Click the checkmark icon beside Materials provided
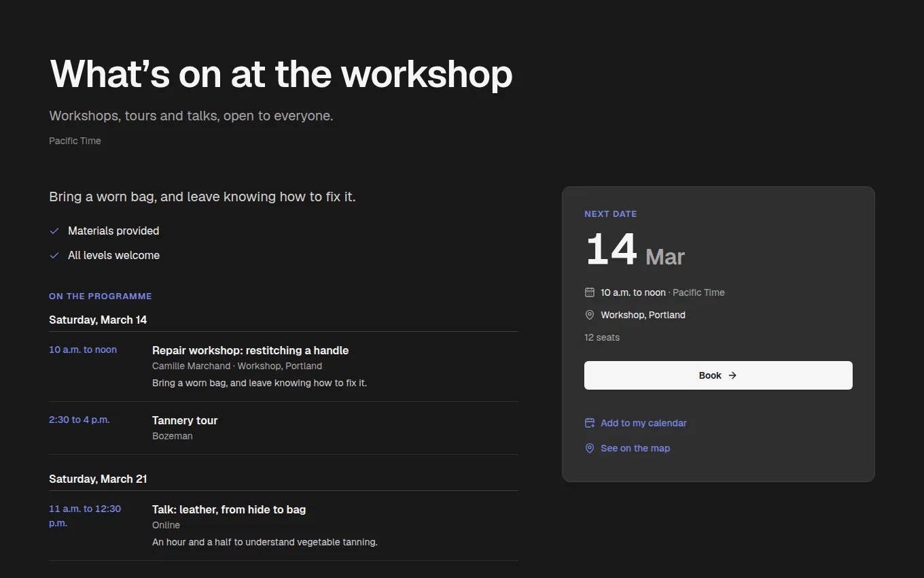 (x=54, y=231)
